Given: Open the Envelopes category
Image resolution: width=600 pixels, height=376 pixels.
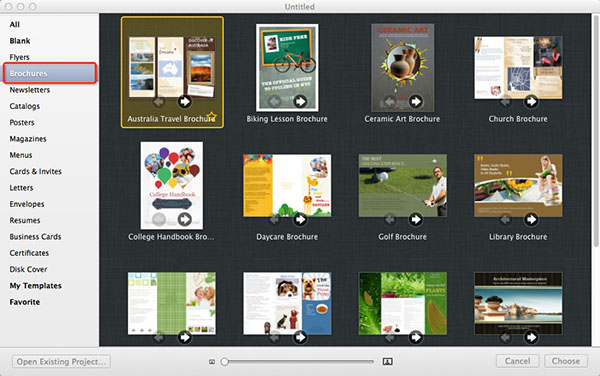Looking at the screenshot, I should tap(27, 204).
